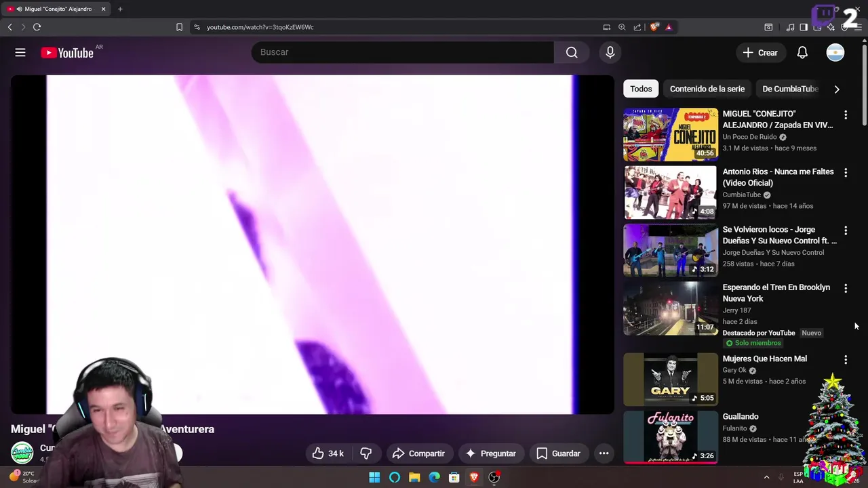Open the Guallando Fulanito thumbnail
This screenshot has height=488, width=868.
click(671, 437)
